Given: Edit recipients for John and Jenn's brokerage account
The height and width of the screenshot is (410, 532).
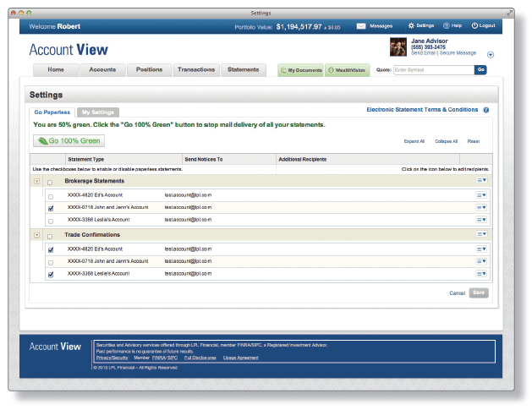Looking at the screenshot, I should pyautogui.click(x=481, y=207).
